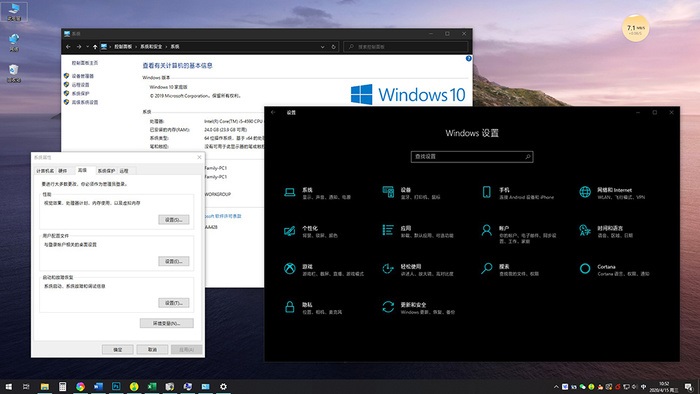The image size is (700, 394).
Task: Click the taskbar clock showing 10:52
Action: point(665,387)
